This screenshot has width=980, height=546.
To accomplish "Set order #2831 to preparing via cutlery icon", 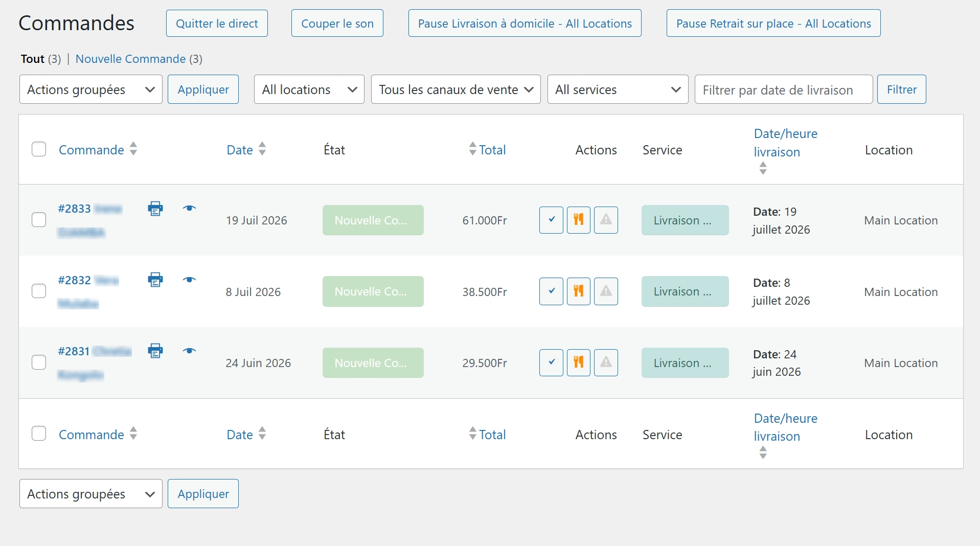I will click(x=579, y=362).
